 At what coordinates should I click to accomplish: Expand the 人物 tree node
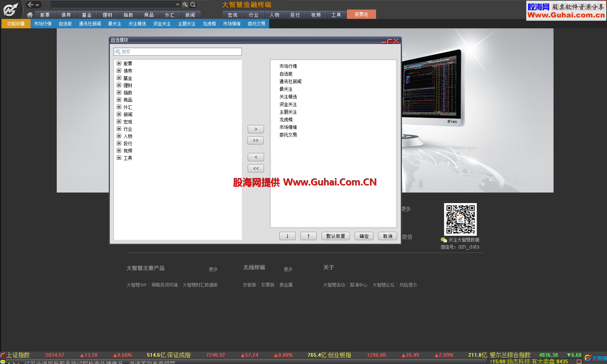pos(119,136)
